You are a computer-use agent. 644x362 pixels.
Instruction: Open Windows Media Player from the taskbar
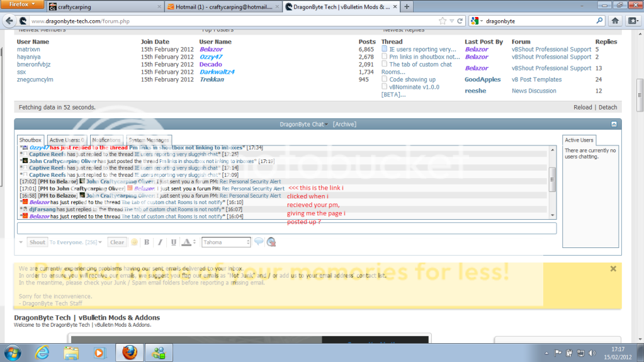pyautogui.click(x=99, y=353)
